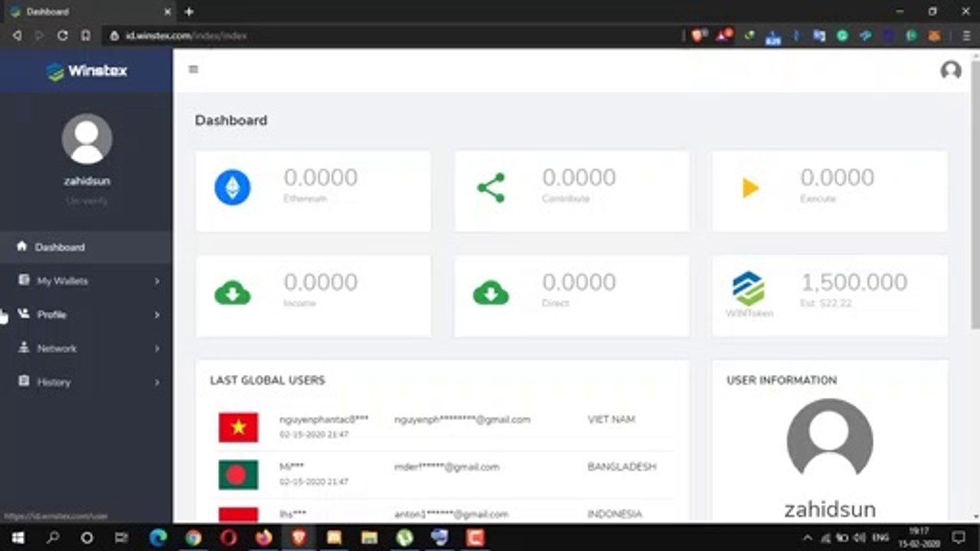Click the History sidebar icon

24,381
